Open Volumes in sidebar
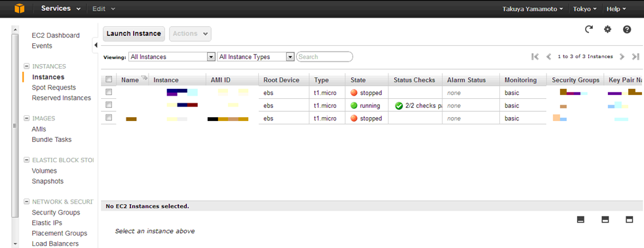Screen dimensions: 644x248 (x=45, y=171)
